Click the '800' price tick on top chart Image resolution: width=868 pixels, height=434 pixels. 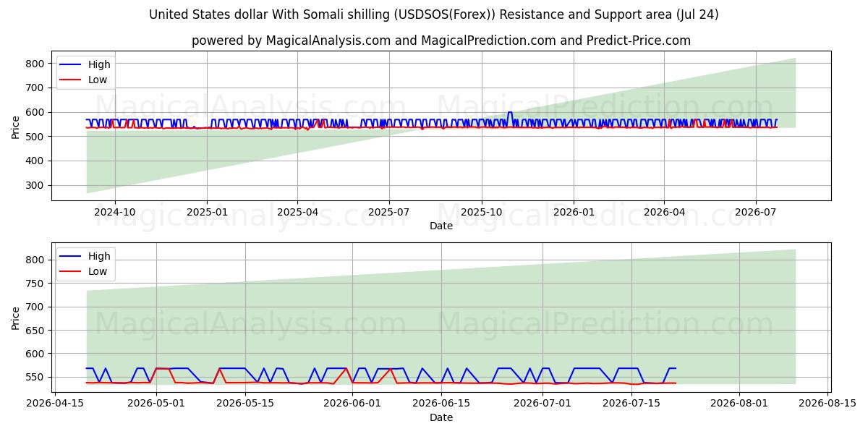[x=35, y=64]
